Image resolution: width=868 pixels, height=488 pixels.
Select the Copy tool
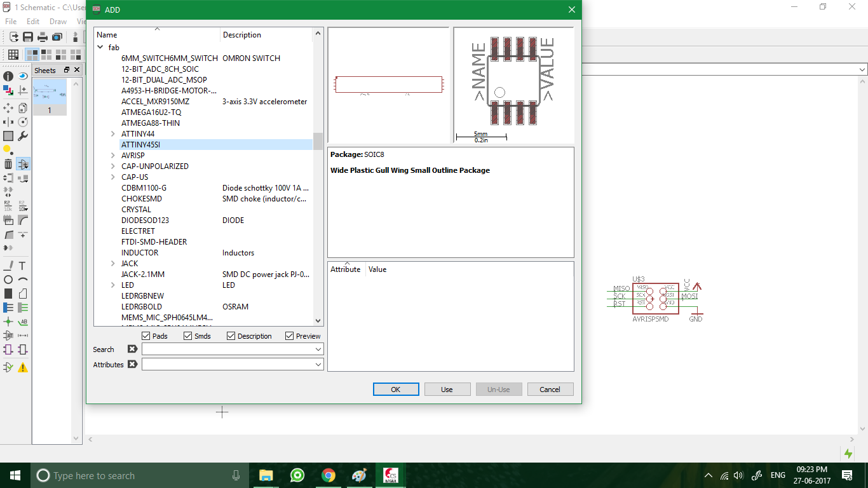[23, 108]
